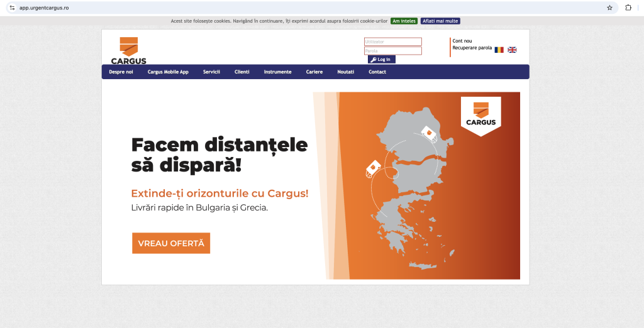Image resolution: width=644 pixels, height=328 pixels.
Task: Accept cookies with Am inteles button
Action: pyautogui.click(x=404, y=21)
